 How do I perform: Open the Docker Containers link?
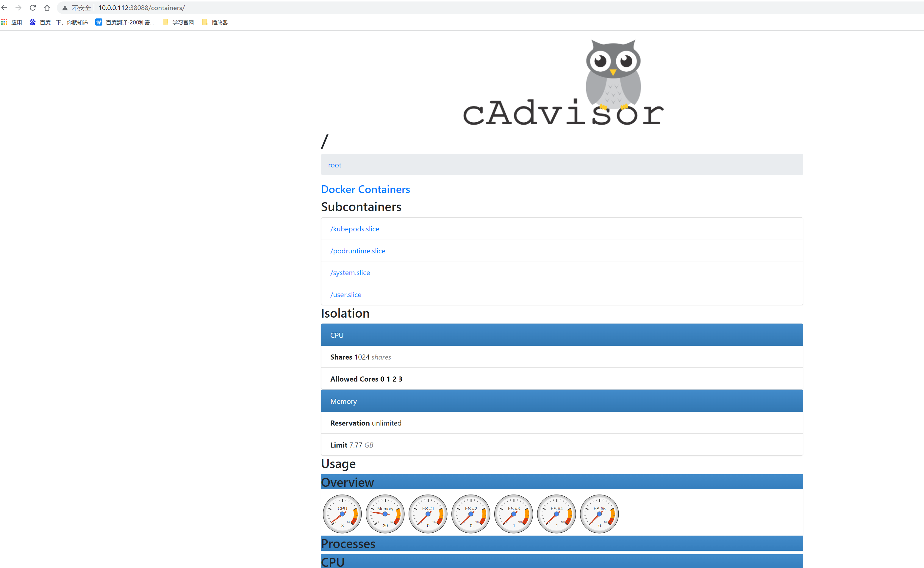[x=365, y=189]
